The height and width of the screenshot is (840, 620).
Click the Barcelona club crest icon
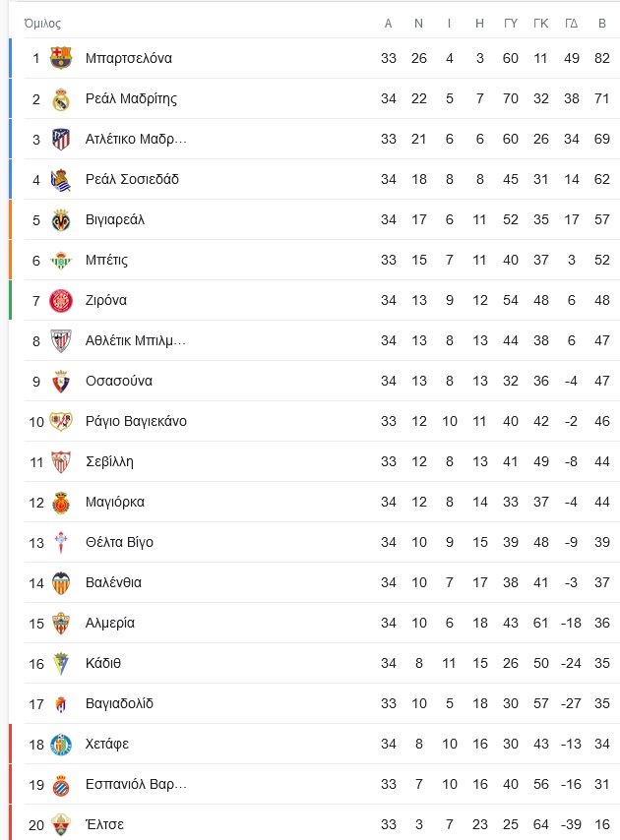coord(61,58)
